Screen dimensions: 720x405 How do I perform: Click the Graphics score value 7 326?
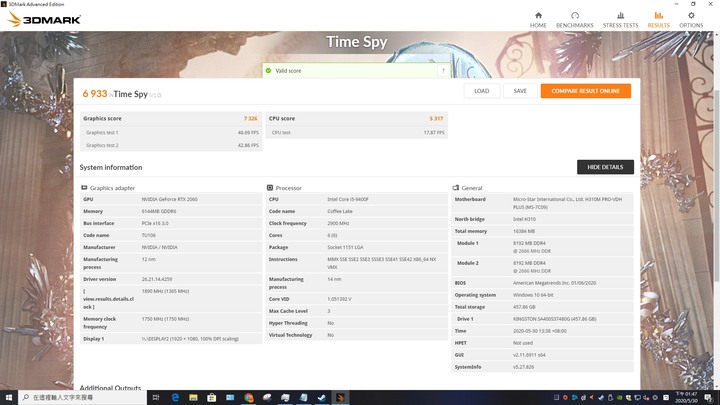tap(250, 118)
